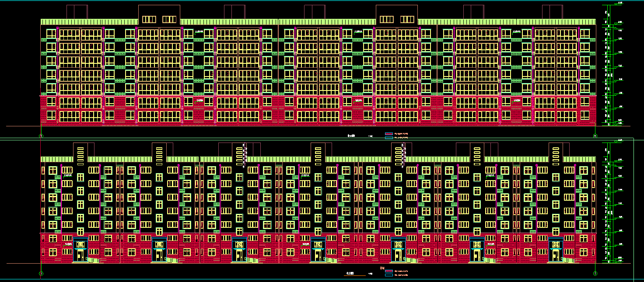The width and height of the screenshot is (644, 282).
Task: Click the legend heading above the lower legend swatches
Action: (x=382, y=268)
